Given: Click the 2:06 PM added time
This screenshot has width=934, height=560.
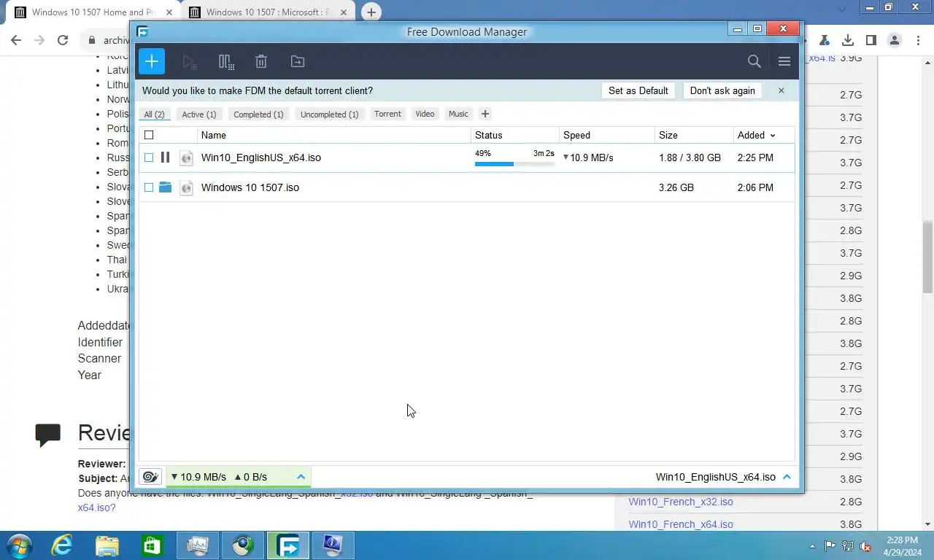Looking at the screenshot, I should [x=755, y=187].
